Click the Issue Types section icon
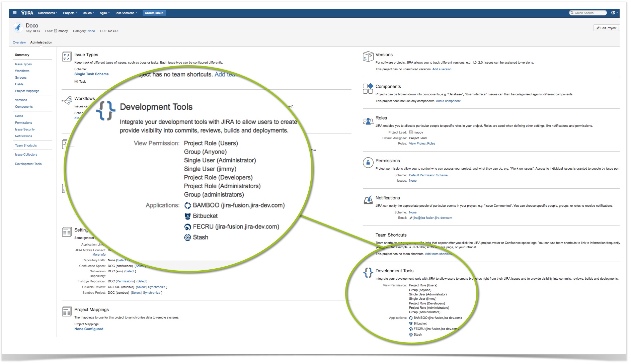 [x=67, y=57]
